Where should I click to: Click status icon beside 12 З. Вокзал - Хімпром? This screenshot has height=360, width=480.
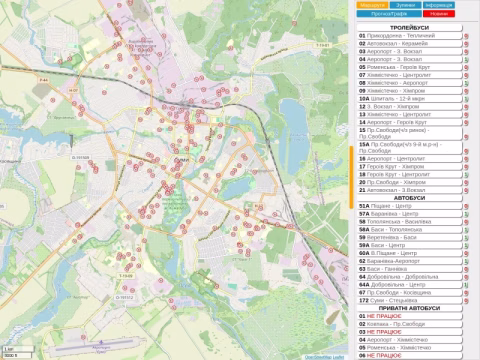466,107
